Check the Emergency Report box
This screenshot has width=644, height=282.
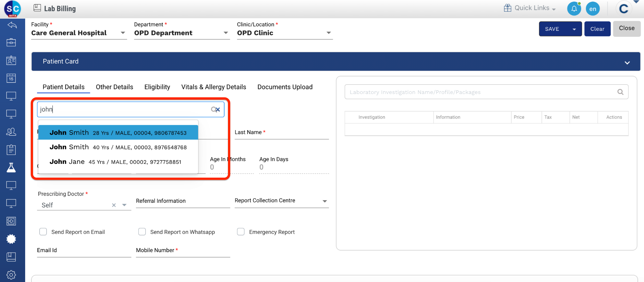(x=241, y=232)
